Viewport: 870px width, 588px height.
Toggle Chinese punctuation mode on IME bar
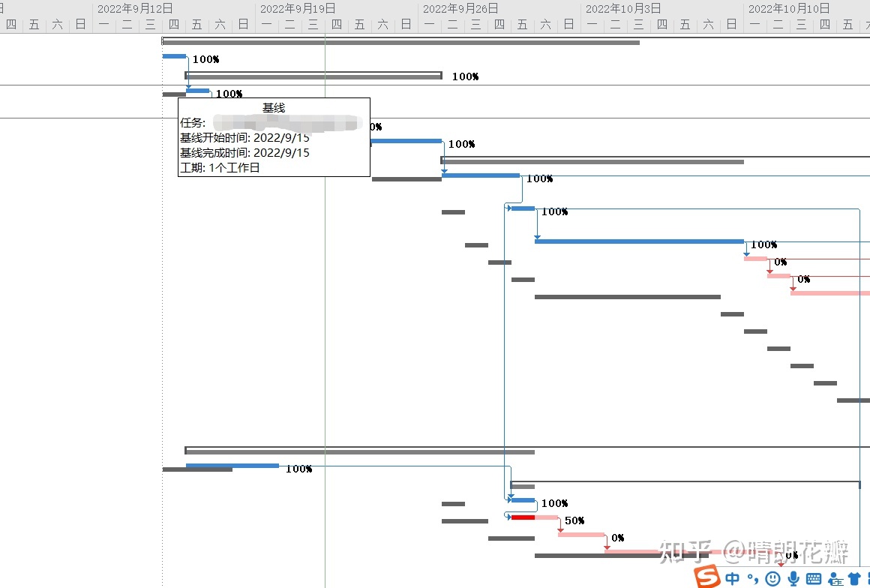click(x=752, y=578)
